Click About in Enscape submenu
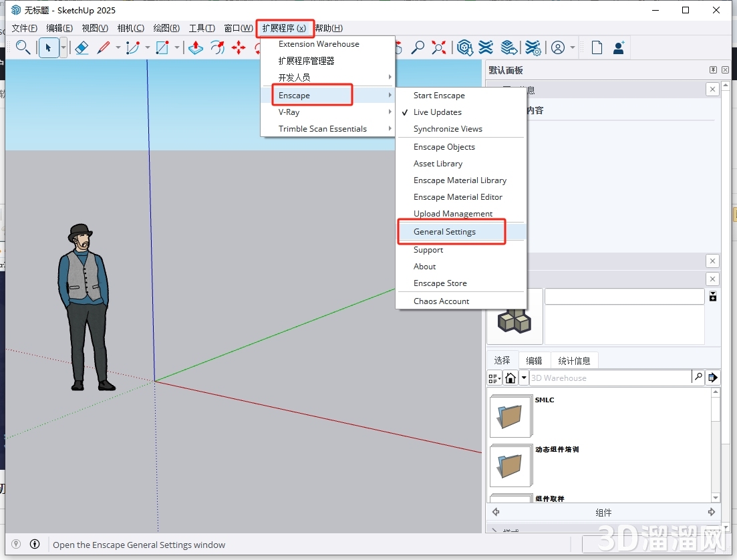The height and width of the screenshot is (560, 737). coord(460,267)
